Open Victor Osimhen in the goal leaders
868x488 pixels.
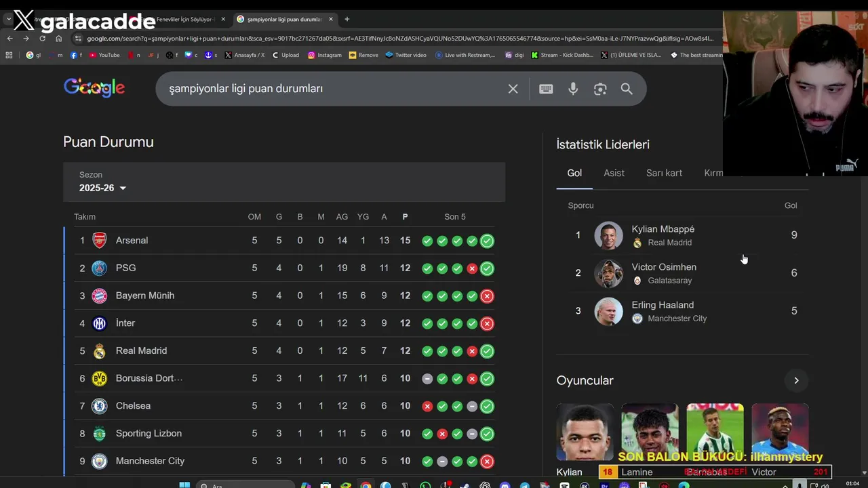682,273
